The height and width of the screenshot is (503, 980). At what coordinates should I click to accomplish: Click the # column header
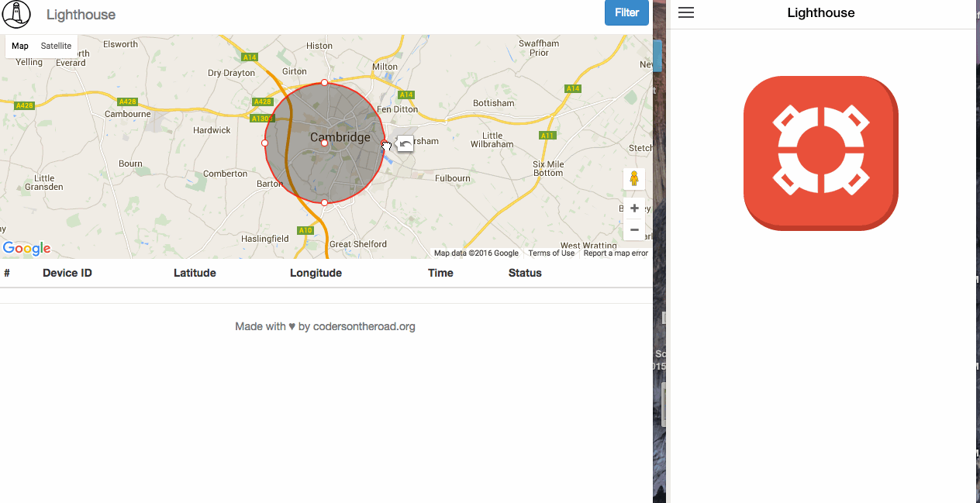click(x=7, y=273)
